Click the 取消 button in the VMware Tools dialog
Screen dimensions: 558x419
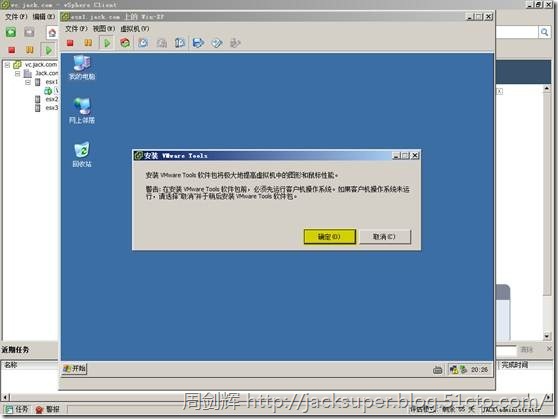point(385,237)
